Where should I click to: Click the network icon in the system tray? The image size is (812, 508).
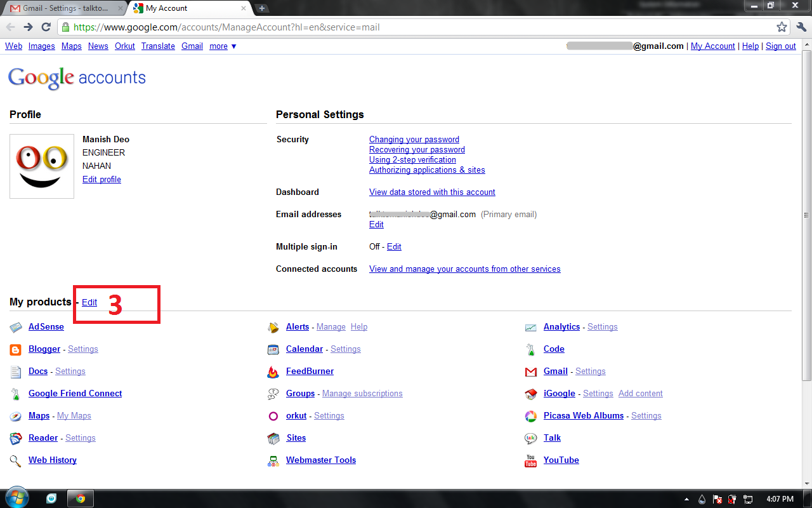pos(748,499)
